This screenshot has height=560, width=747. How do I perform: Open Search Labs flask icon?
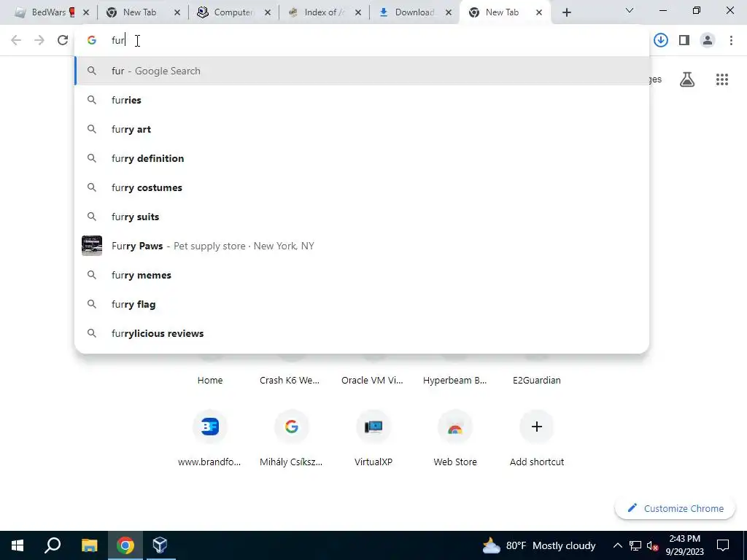click(687, 79)
